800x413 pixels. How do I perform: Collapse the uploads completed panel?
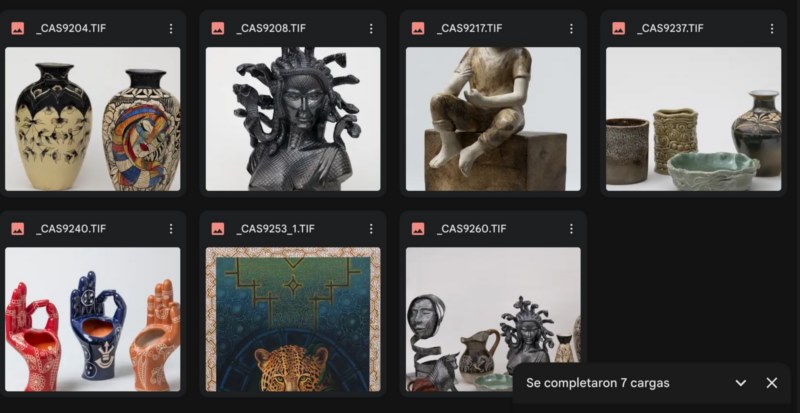pos(740,383)
